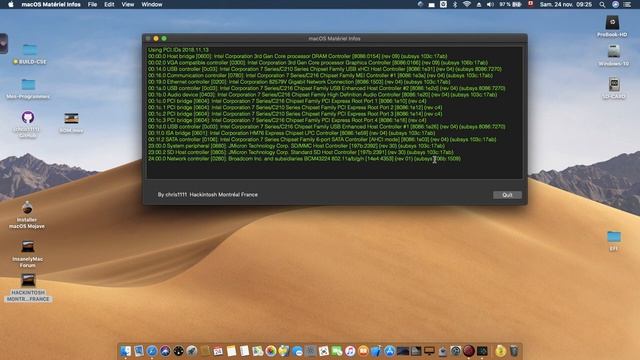640x360 pixels.
Task: Click the 'Using PCI.IDs 2018.11.13' line
Action: coord(178,50)
